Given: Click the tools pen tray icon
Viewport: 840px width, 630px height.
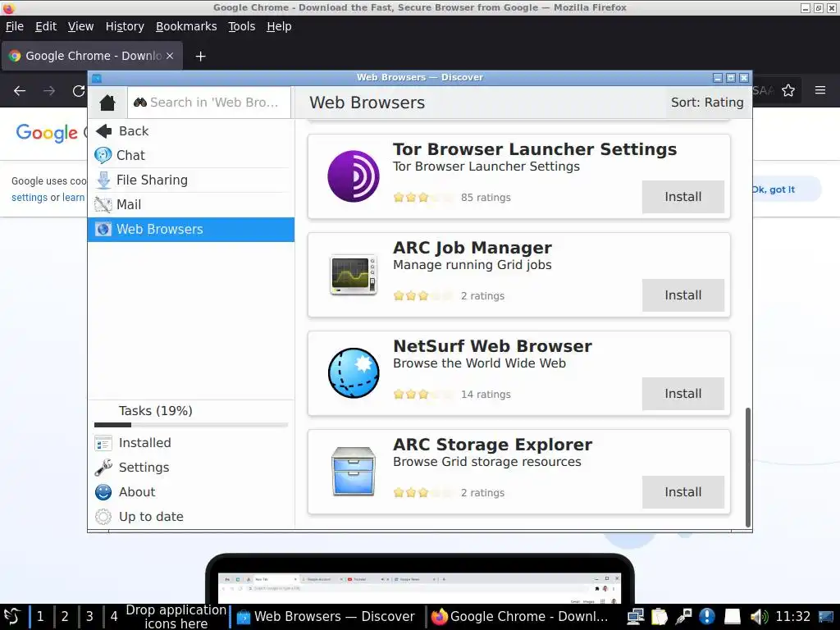Looking at the screenshot, I should click(x=683, y=617).
